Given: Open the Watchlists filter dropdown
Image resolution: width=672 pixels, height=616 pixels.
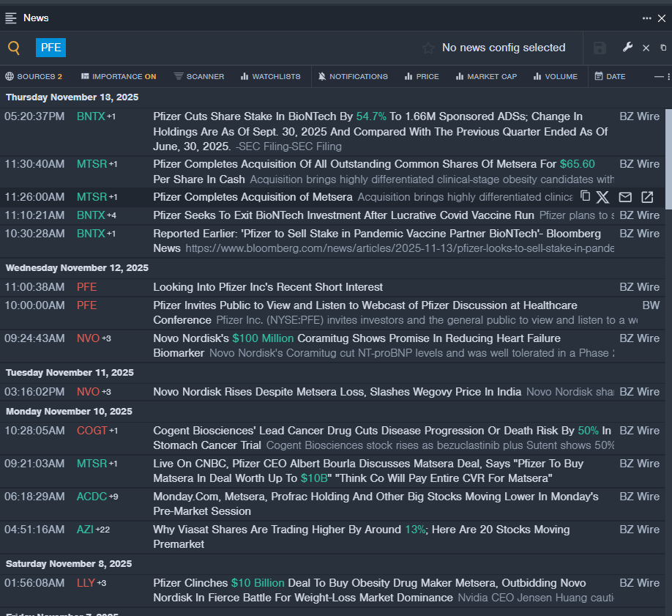Looking at the screenshot, I should [270, 76].
